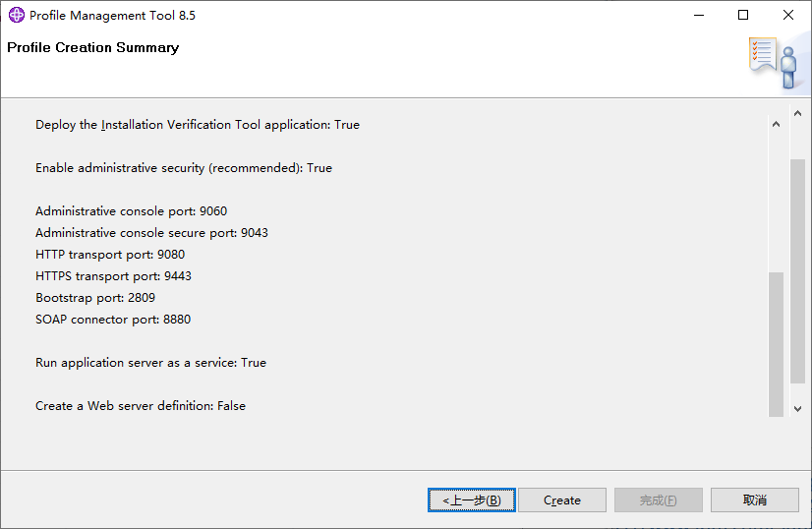The height and width of the screenshot is (529, 812).
Task: Click the Bootstrap port: 2809 line
Action: [x=95, y=298]
